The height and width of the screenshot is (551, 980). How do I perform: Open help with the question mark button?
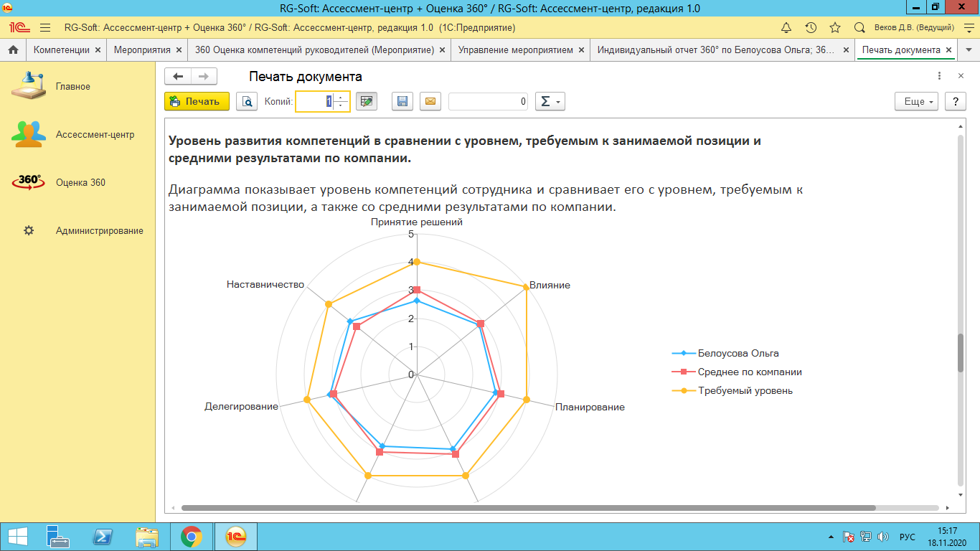tap(955, 101)
